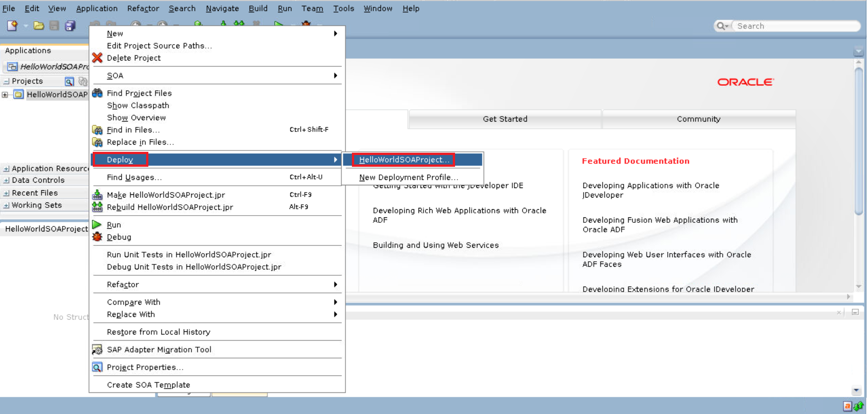Open Developing Fusion Web Applications link
The image size is (868, 414).
coord(660,225)
